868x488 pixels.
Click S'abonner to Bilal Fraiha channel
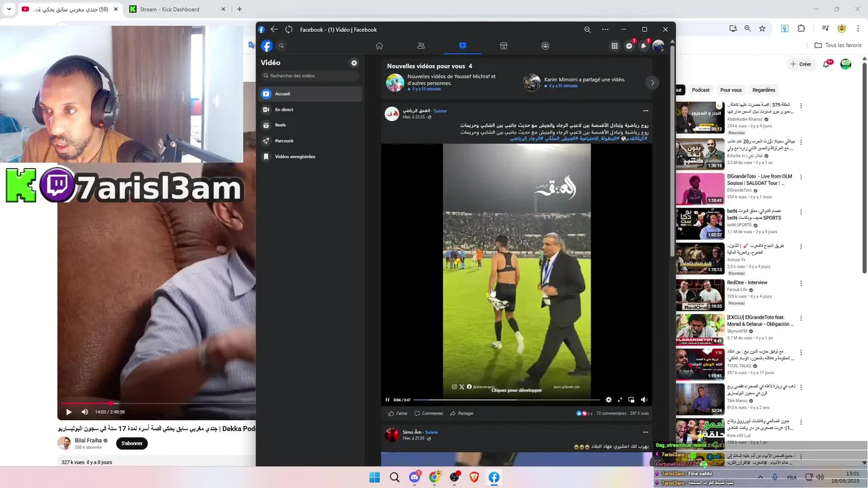point(132,443)
